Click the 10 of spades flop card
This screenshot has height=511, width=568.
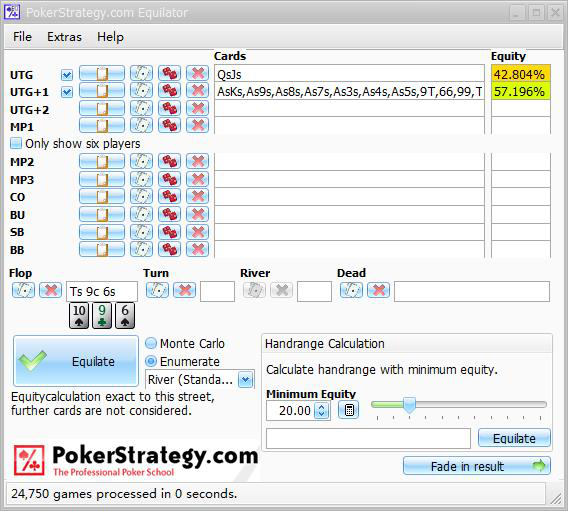tap(79, 316)
